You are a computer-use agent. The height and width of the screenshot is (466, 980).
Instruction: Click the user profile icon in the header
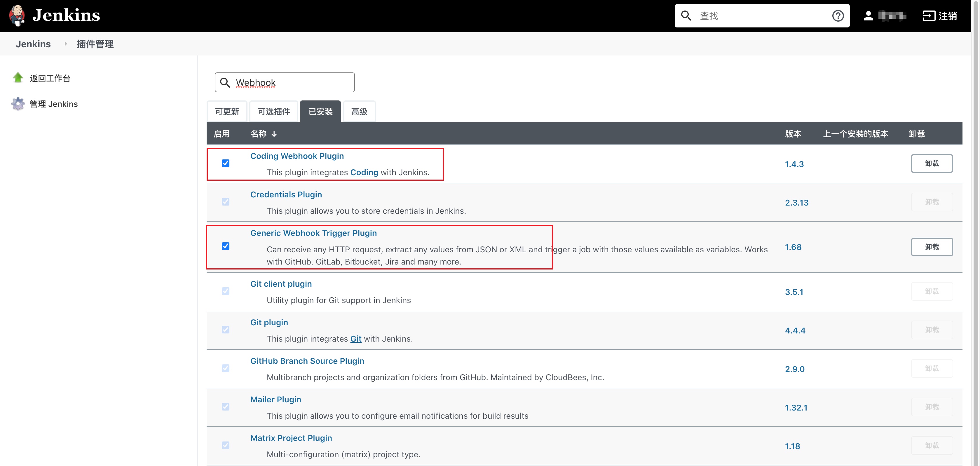click(x=868, y=16)
